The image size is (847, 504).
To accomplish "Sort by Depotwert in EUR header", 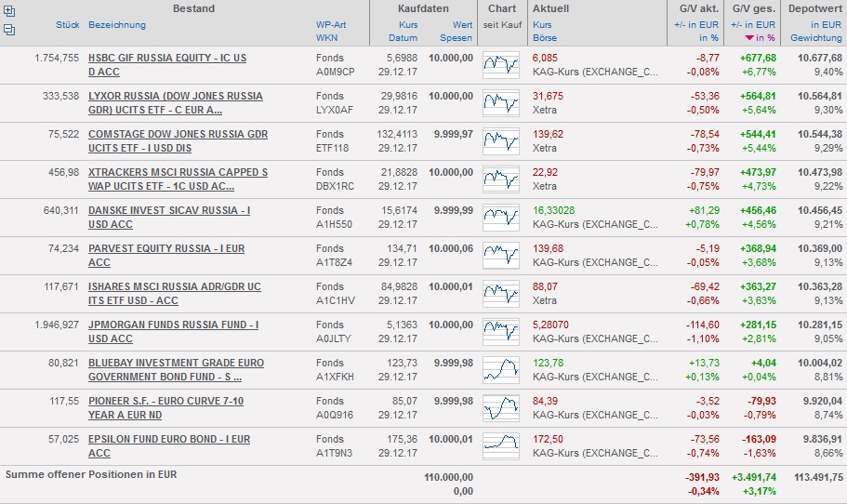I will click(x=826, y=25).
